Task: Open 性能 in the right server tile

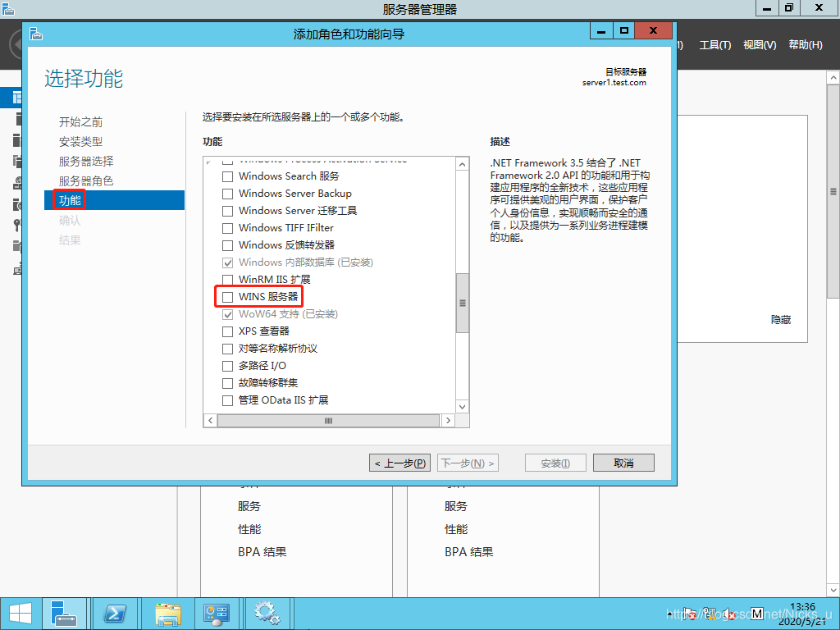Action: (x=456, y=529)
